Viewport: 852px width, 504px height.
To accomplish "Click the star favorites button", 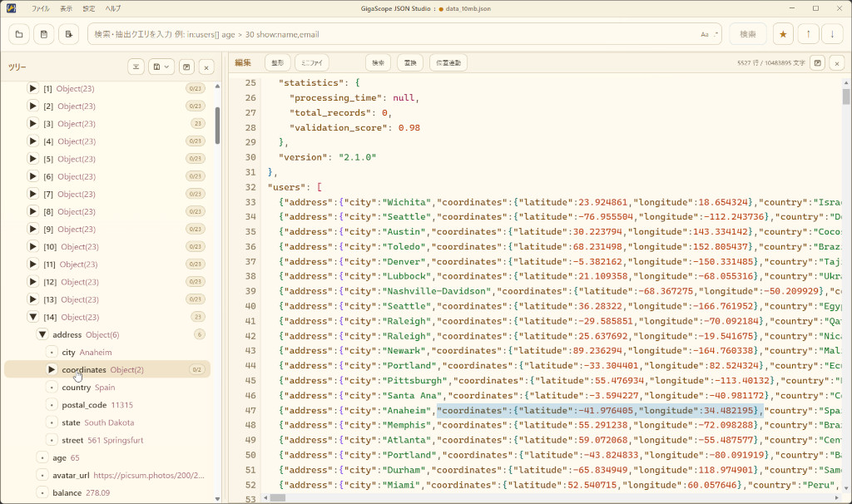I will [783, 34].
